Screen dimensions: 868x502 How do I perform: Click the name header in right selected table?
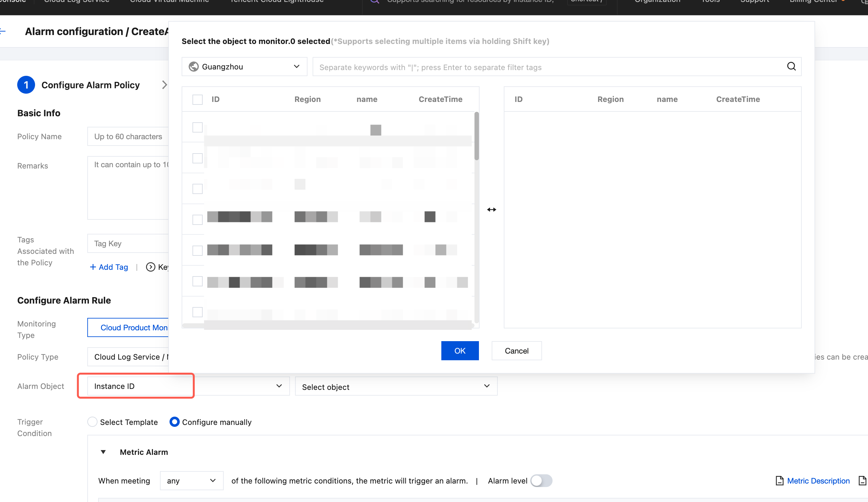pos(667,99)
